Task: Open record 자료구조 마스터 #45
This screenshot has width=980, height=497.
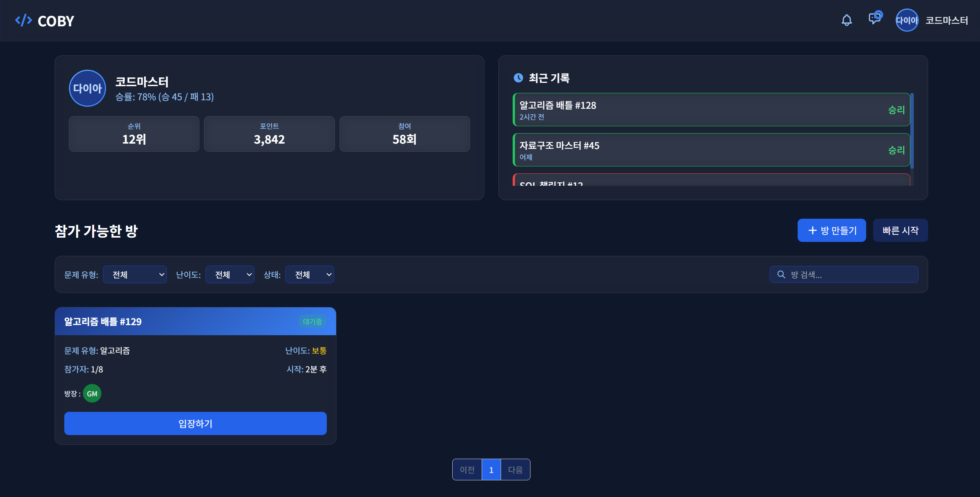Action: pyautogui.click(x=711, y=150)
